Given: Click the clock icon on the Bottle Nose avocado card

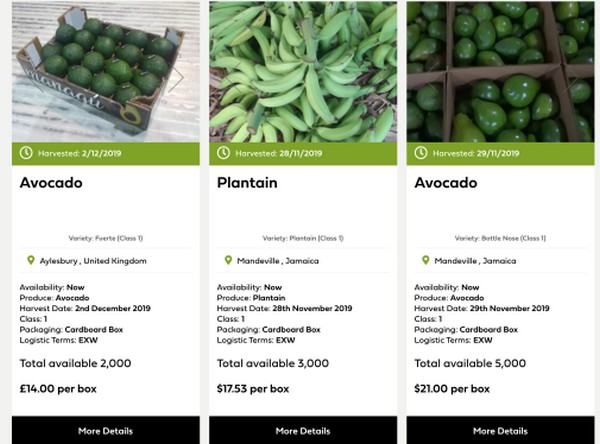Looking at the screenshot, I should tap(421, 153).
